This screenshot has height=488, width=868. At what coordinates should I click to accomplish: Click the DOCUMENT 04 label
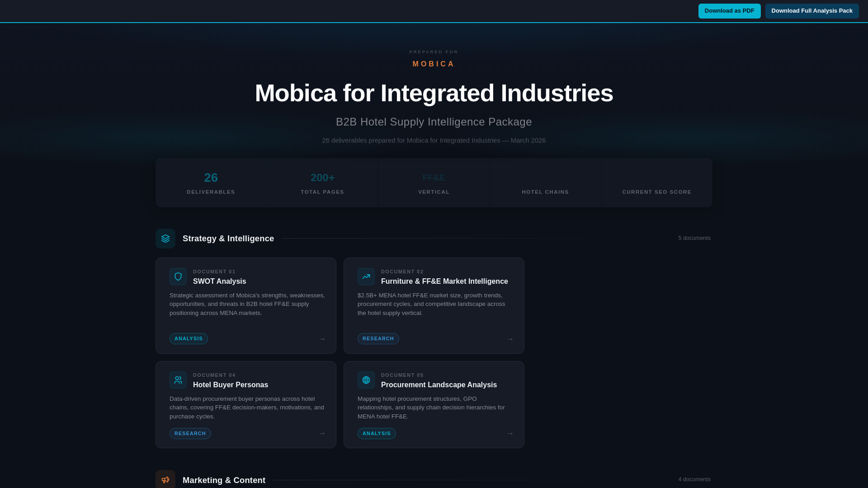(214, 375)
